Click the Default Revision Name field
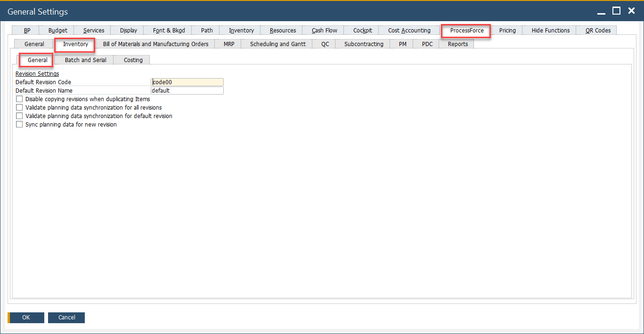644x334 pixels. pyautogui.click(x=187, y=90)
